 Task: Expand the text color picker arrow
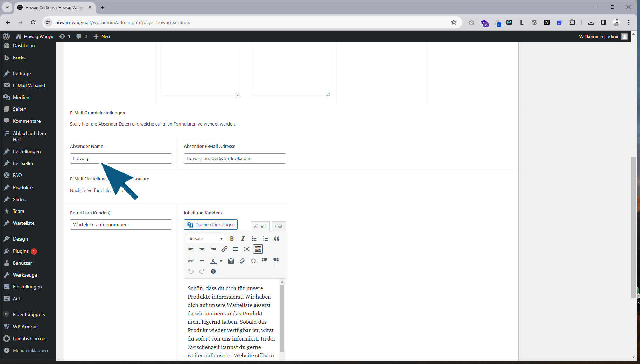click(221, 261)
